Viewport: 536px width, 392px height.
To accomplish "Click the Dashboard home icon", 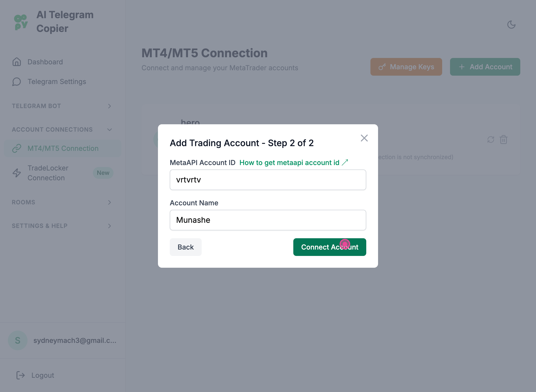I will click(x=17, y=62).
